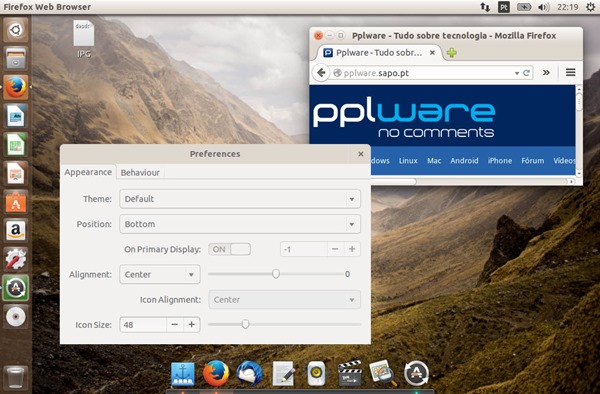
Task: Open the JPG file on desktop
Action: click(x=84, y=39)
